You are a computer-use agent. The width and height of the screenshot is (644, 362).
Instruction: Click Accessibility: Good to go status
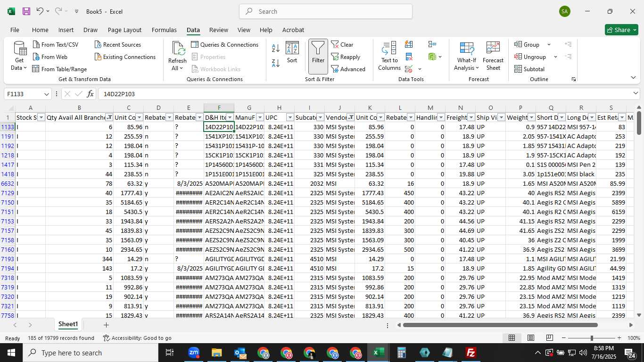[x=137, y=338]
